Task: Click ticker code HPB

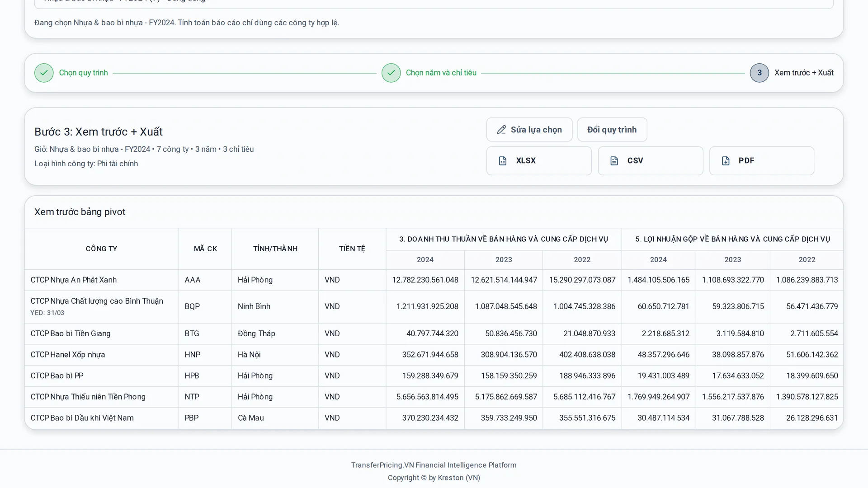Action: tap(192, 376)
